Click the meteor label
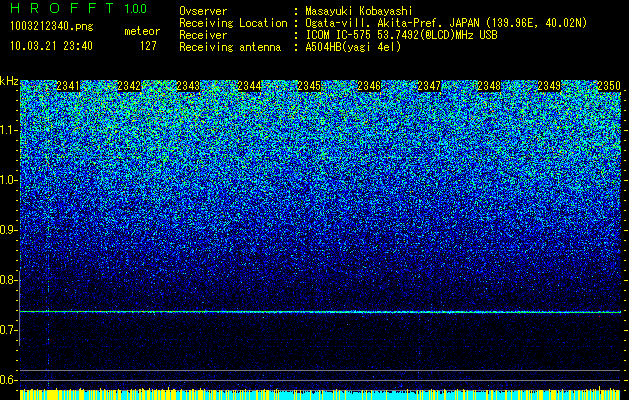Screen dimensions: 629x400 142,31
